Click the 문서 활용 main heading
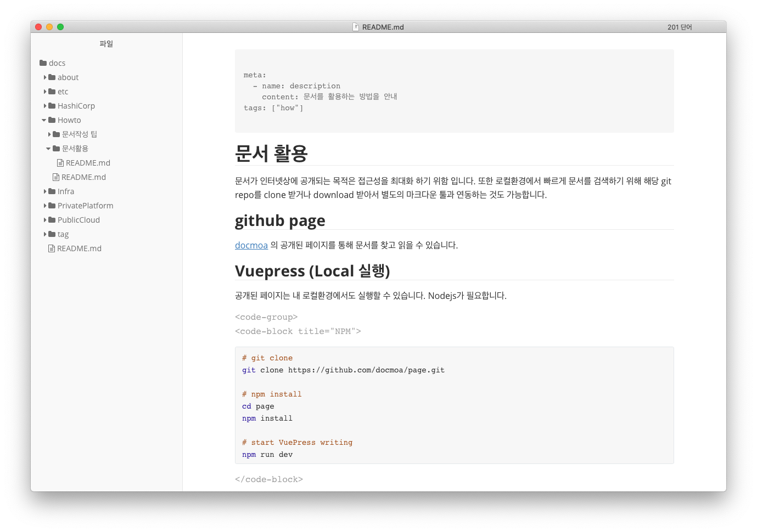The height and width of the screenshot is (532, 757). (x=271, y=153)
